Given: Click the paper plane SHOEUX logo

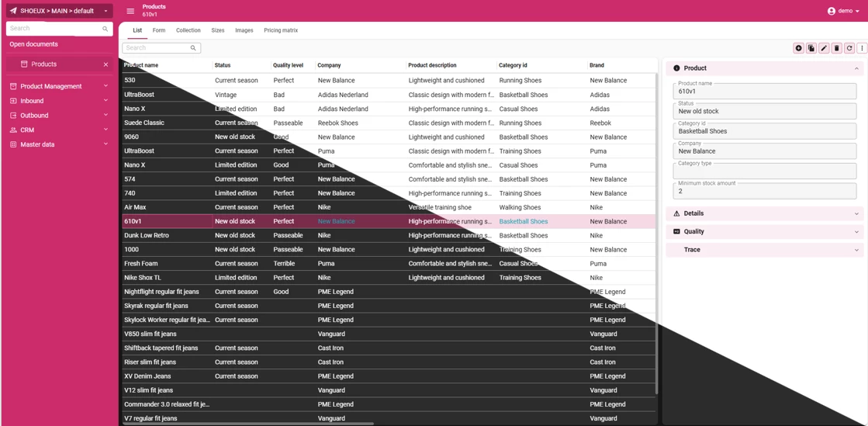Looking at the screenshot, I should click(x=13, y=11).
